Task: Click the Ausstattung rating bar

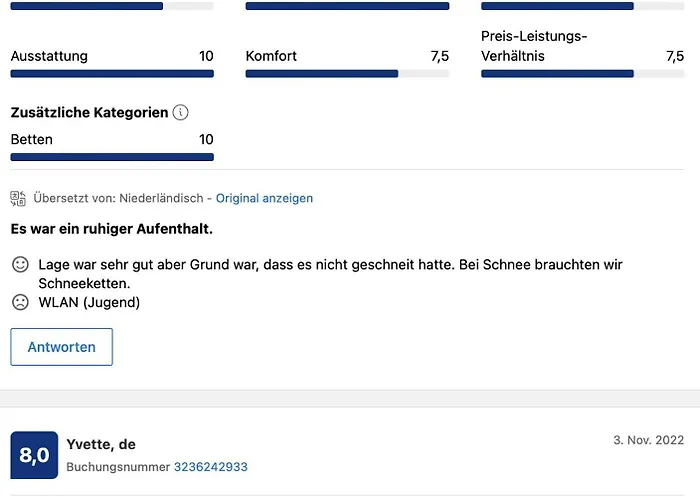Action: click(112, 74)
